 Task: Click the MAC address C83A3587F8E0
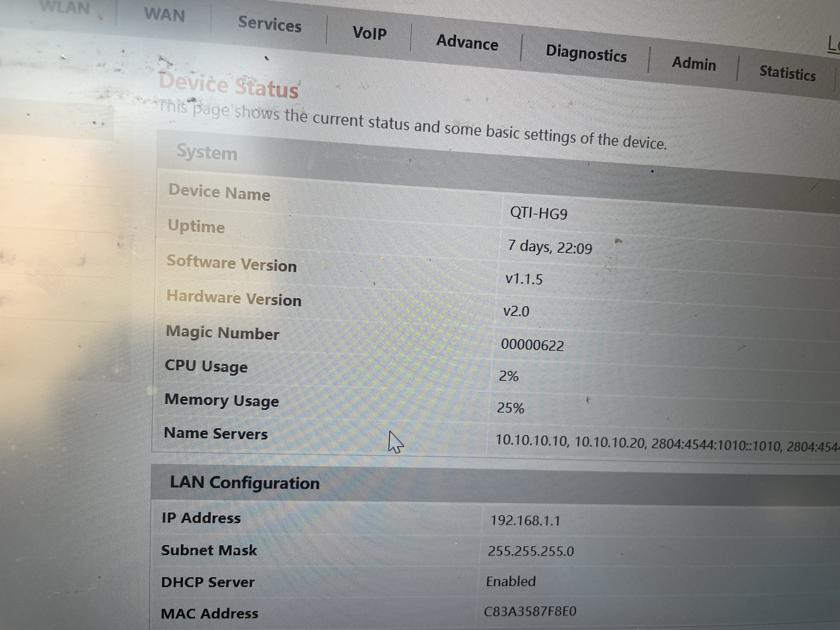pyautogui.click(x=530, y=611)
